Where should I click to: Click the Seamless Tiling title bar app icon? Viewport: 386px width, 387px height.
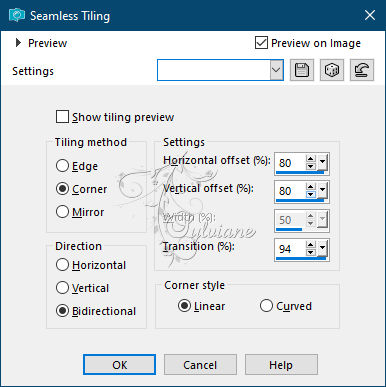[17, 15]
